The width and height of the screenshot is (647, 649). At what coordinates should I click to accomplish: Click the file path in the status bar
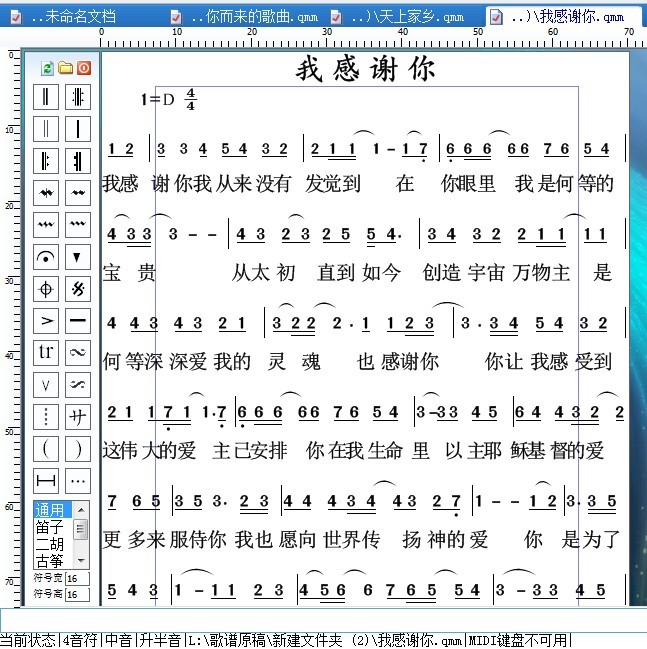tap(325, 640)
